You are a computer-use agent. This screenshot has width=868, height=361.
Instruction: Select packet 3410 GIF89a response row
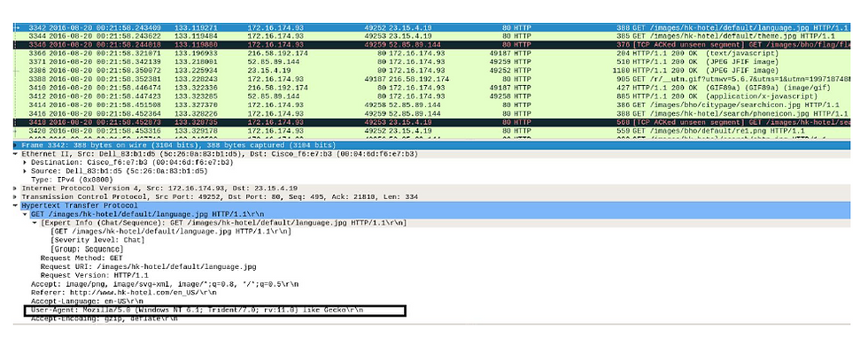point(432,88)
